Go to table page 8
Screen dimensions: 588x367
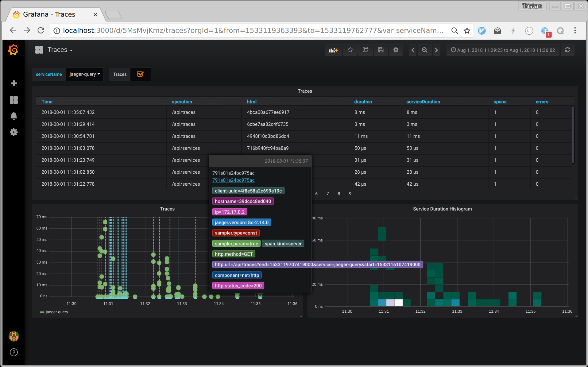tap(339, 194)
